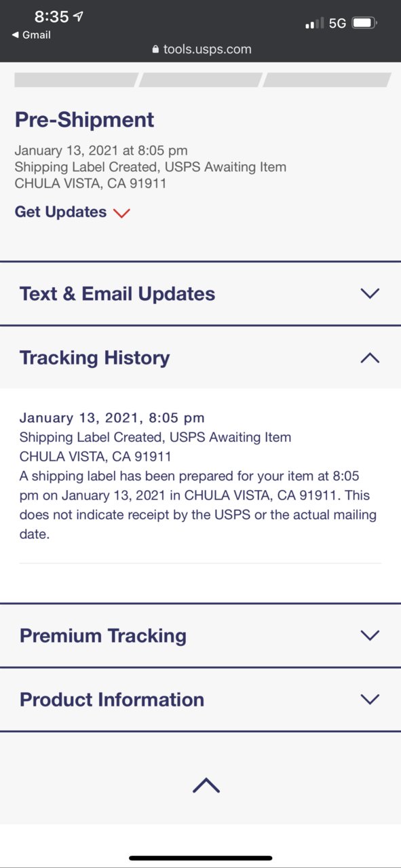Tap the back-to-top up arrow
The height and width of the screenshot is (868, 401).
[206, 785]
